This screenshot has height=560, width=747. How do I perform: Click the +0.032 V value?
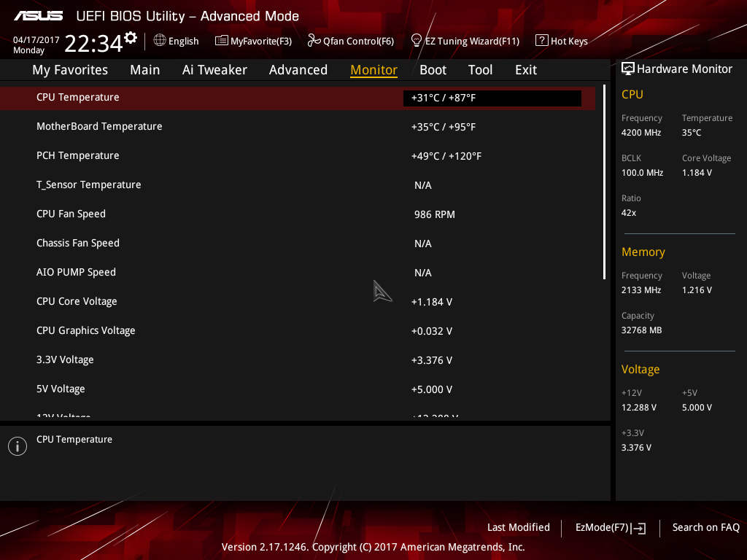coord(432,331)
